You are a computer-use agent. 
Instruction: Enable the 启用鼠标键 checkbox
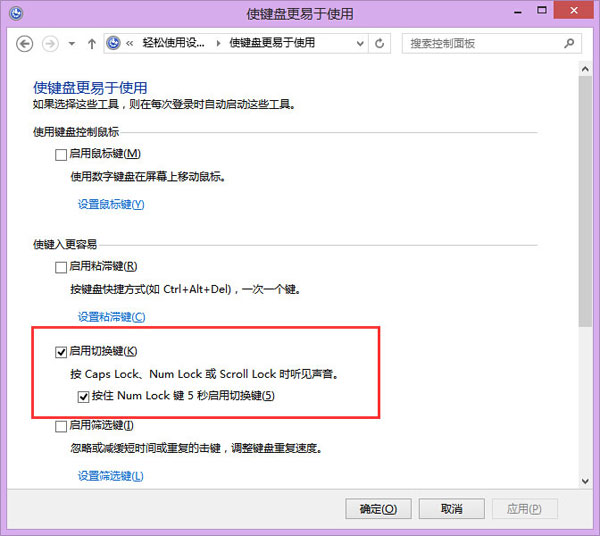click(62, 154)
